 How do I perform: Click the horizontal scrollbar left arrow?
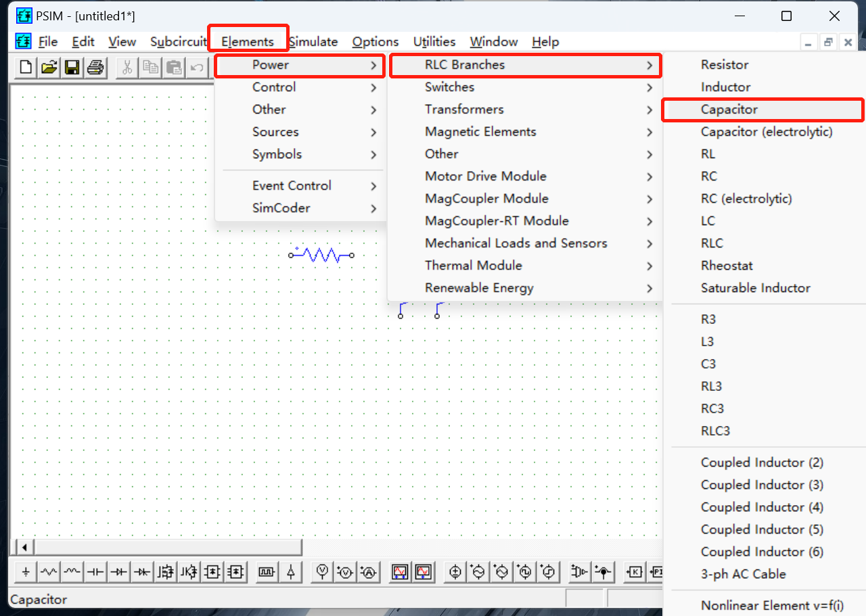[24, 547]
